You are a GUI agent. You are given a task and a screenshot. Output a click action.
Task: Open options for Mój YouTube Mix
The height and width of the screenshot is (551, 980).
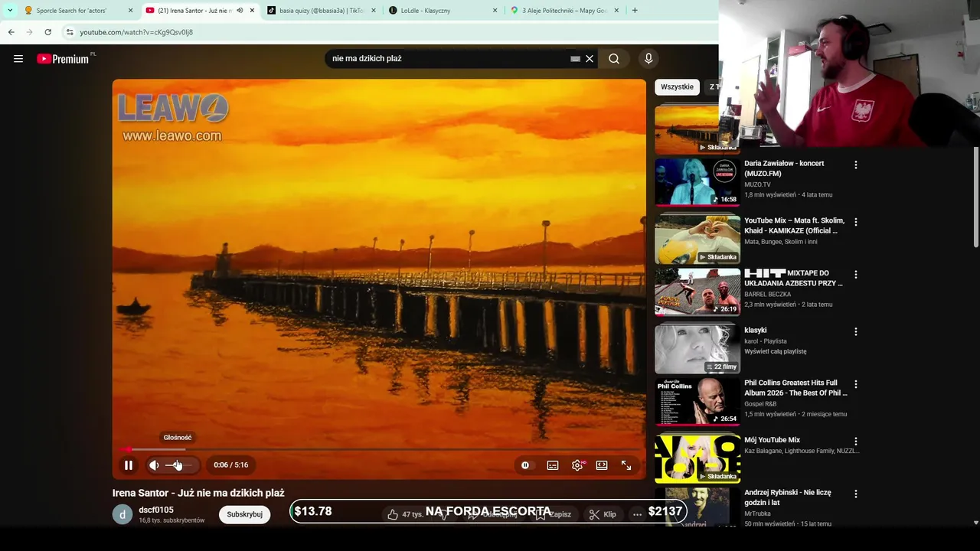(855, 441)
